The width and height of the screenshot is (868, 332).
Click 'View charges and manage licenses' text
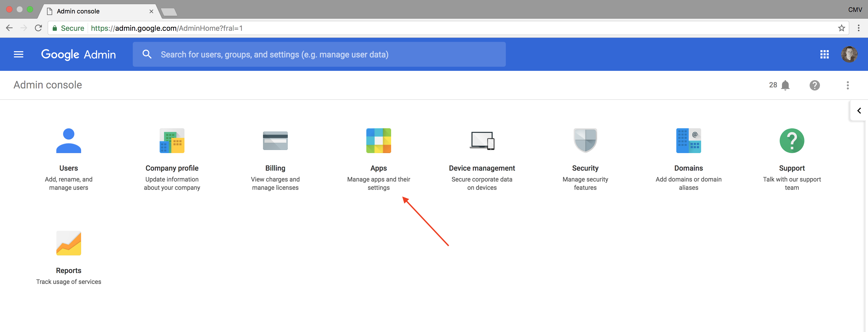(275, 184)
